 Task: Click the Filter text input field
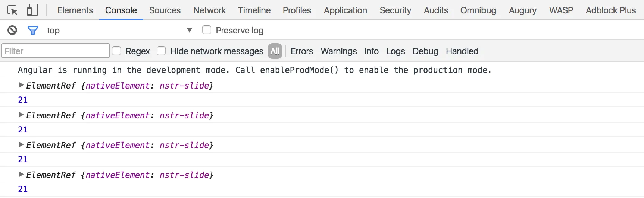tap(56, 51)
